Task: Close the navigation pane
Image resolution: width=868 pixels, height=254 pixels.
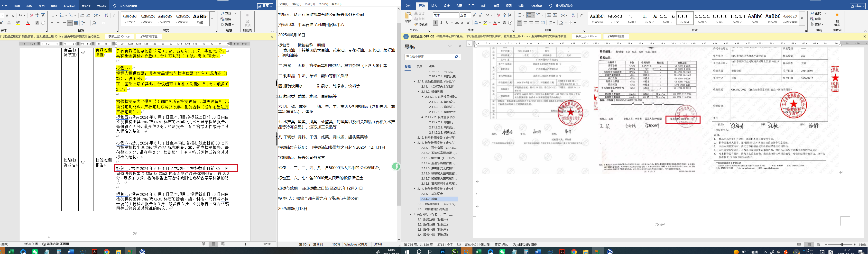Action: (x=460, y=46)
